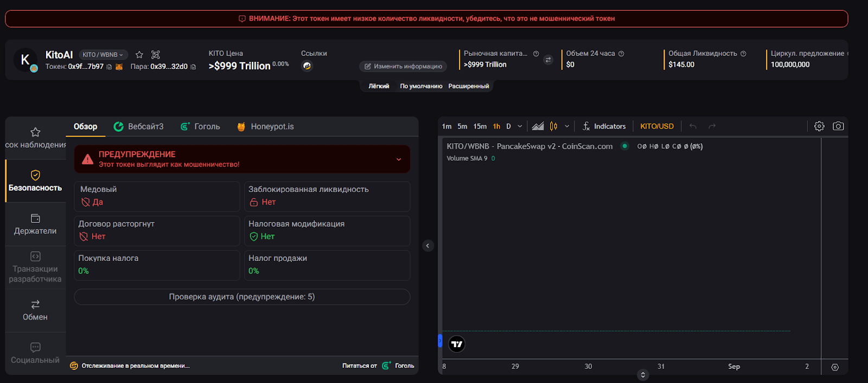Set chart interval to 5m

462,126
